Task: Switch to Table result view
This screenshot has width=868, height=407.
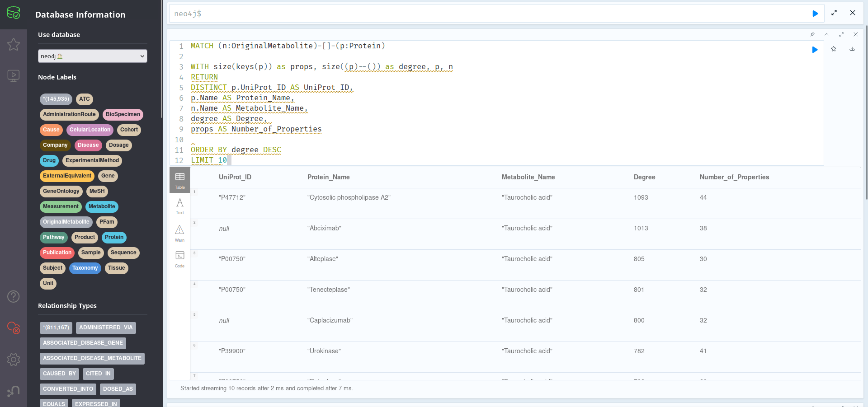Action: click(x=179, y=180)
